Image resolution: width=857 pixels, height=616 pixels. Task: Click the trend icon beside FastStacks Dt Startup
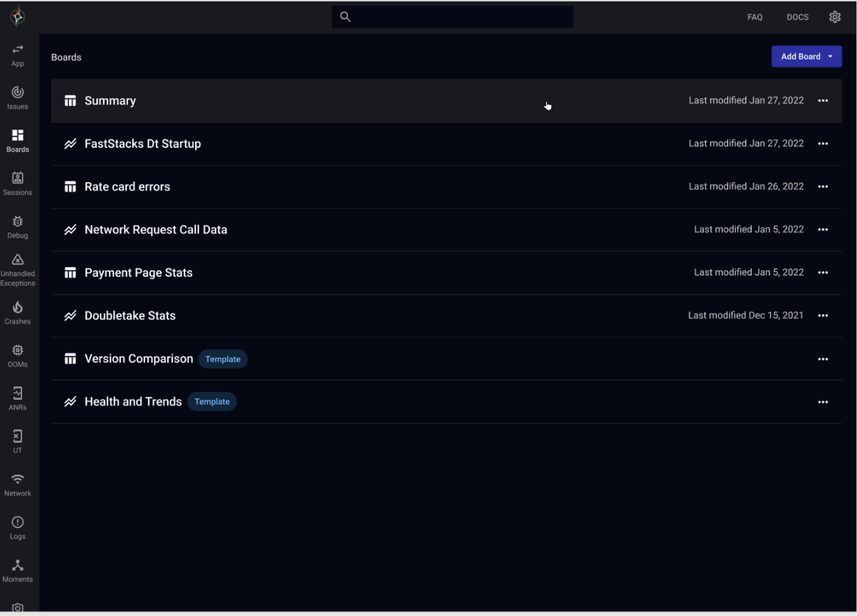point(70,144)
